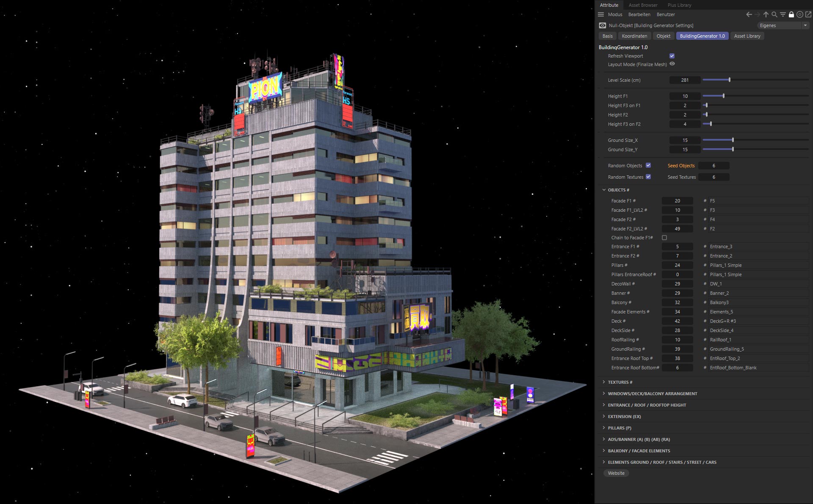Open the search magnifier in the Attribute panel

point(774,14)
